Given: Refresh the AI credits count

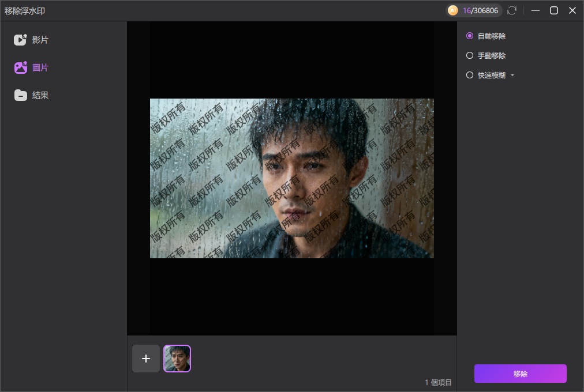Looking at the screenshot, I should coord(511,10).
